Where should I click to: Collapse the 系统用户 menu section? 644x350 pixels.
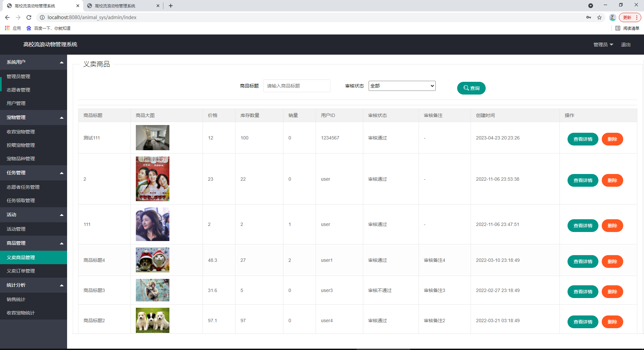[34, 62]
